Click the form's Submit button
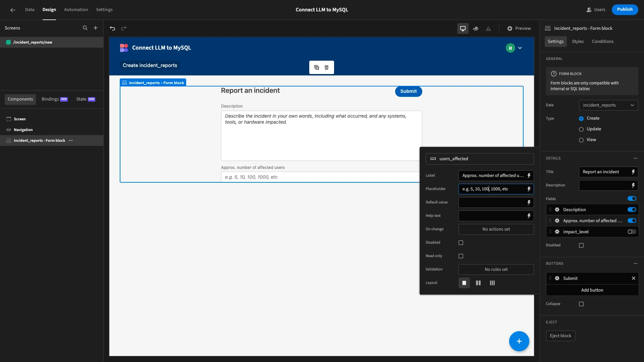This screenshot has height=362, width=644. [409, 92]
